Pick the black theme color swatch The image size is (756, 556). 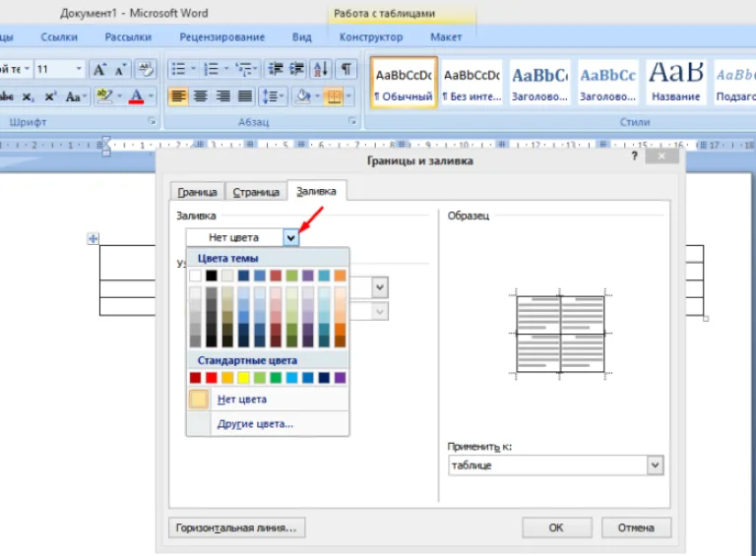pos(212,276)
